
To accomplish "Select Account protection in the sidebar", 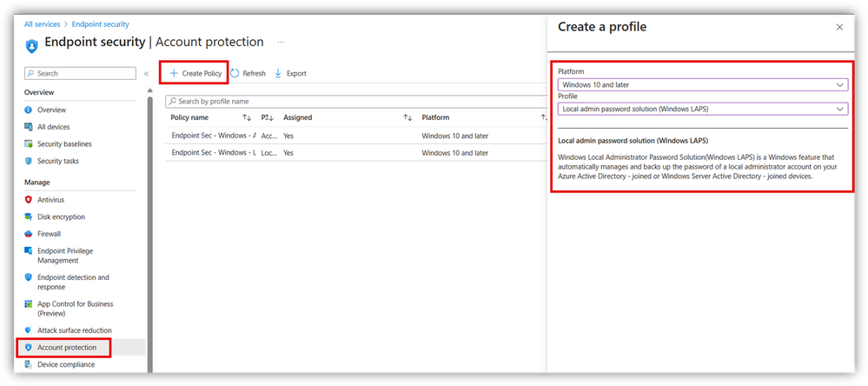I will [67, 347].
